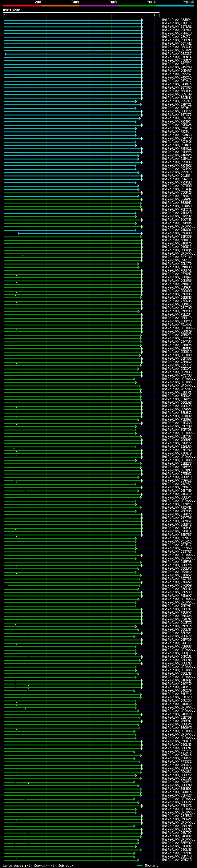Select the UniRef100_A7AQZ9 label

tap(177, 196)
